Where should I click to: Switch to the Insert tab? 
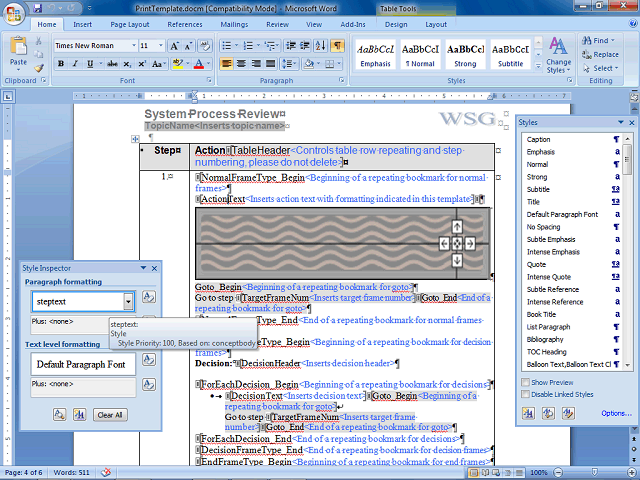pos(82,24)
